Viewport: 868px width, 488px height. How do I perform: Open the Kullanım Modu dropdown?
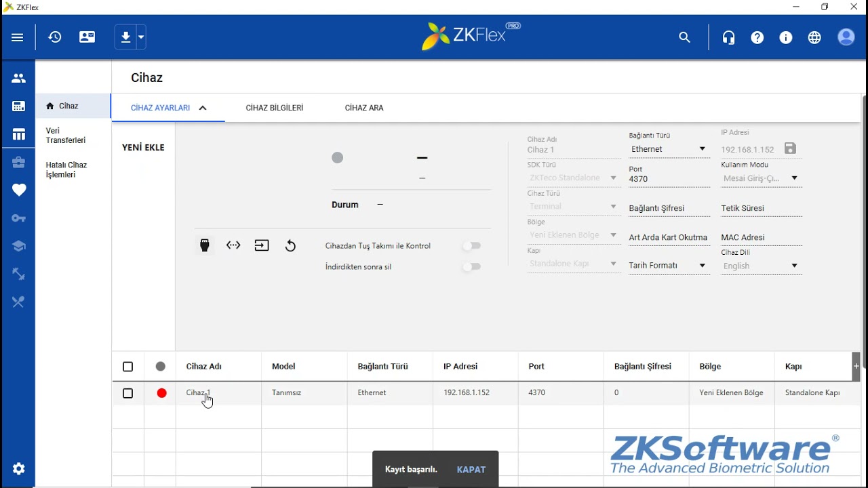click(761, 178)
